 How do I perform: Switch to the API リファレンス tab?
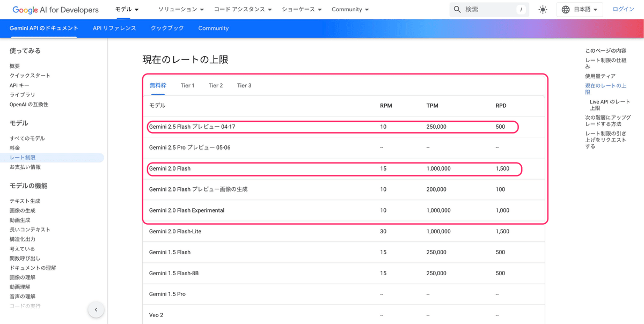(114, 28)
